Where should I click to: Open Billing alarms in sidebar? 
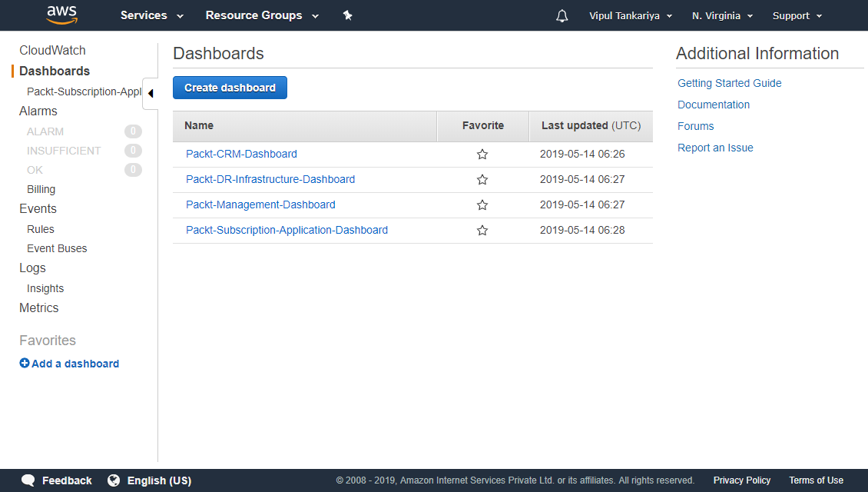tap(41, 189)
